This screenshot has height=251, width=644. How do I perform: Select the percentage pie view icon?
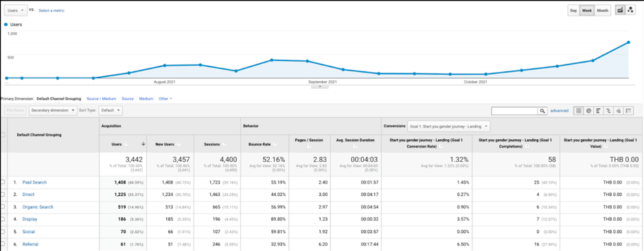point(588,110)
